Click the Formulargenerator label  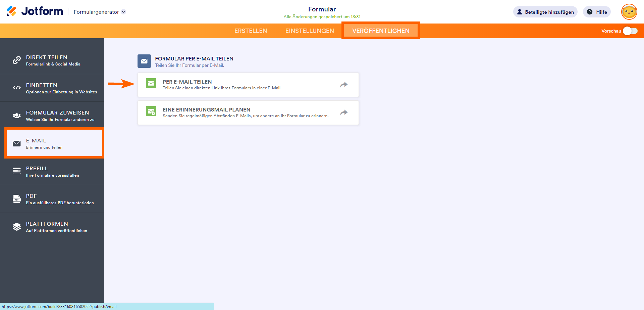point(96,12)
